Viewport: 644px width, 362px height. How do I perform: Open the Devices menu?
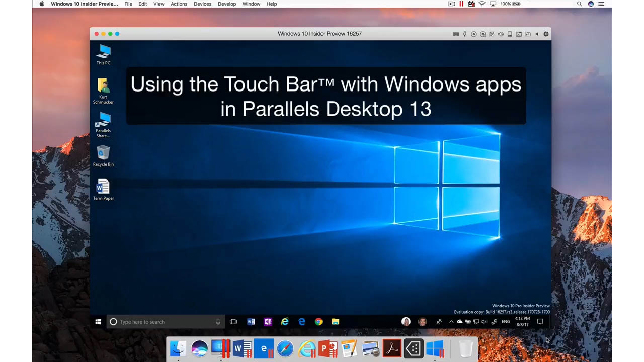[203, 4]
